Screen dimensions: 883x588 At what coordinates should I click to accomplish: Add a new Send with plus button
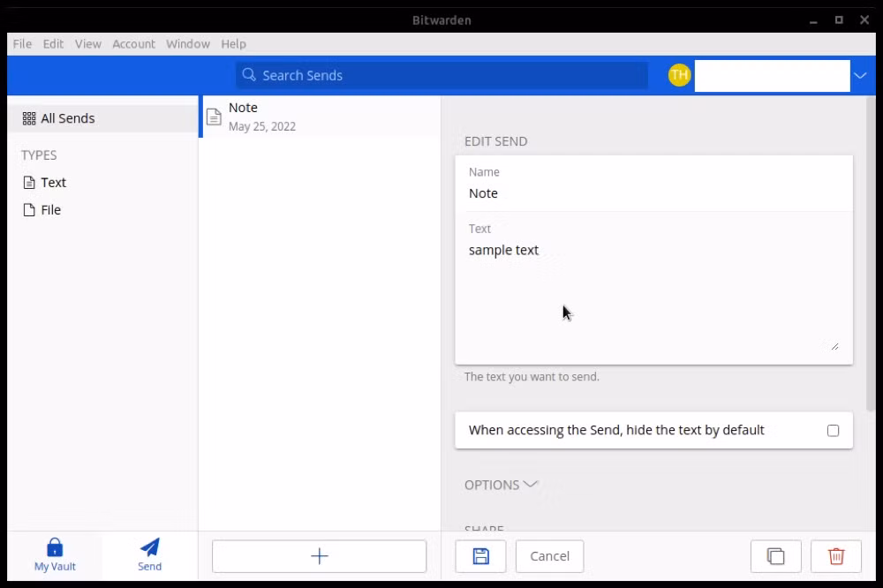pos(320,556)
